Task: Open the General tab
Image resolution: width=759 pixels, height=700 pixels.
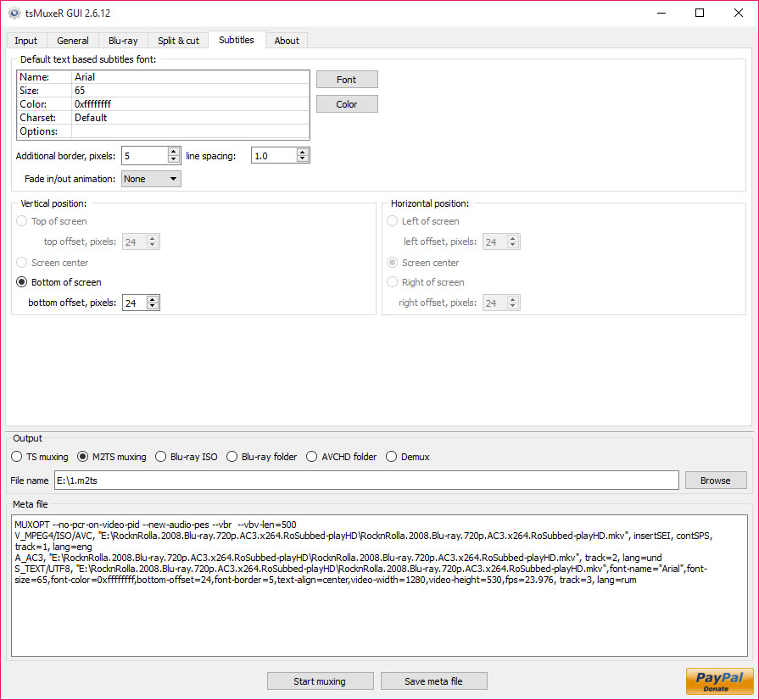Action: click(73, 41)
